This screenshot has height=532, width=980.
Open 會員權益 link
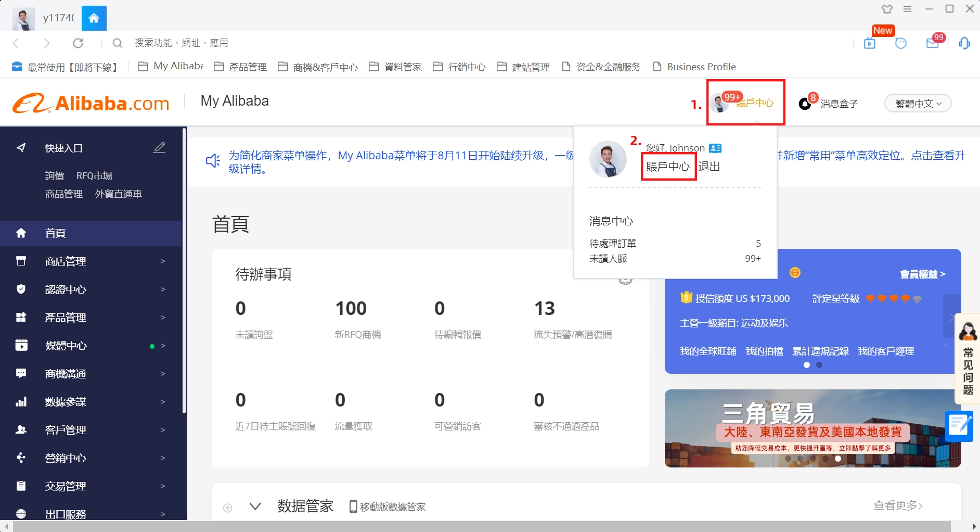pos(922,274)
